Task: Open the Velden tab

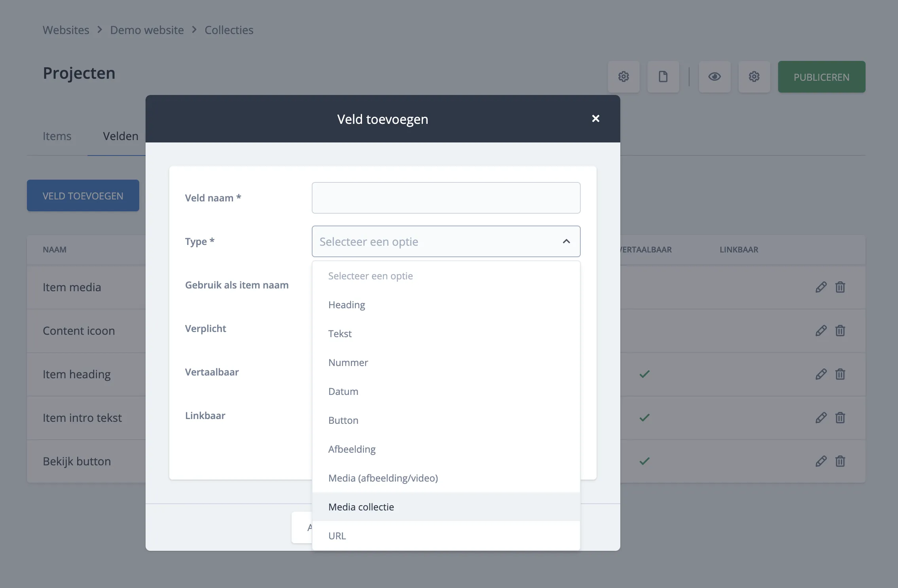Action: pyautogui.click(x=121, y=136)
